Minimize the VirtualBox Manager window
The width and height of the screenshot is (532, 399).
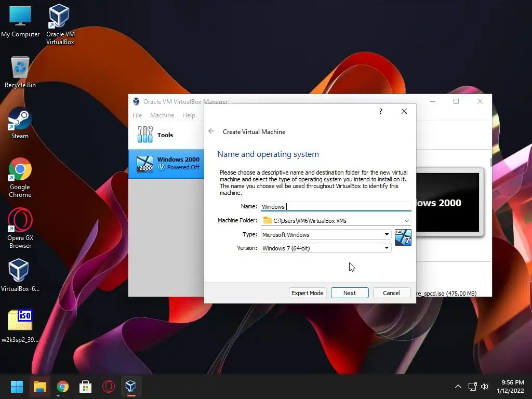tap(433, 101)
